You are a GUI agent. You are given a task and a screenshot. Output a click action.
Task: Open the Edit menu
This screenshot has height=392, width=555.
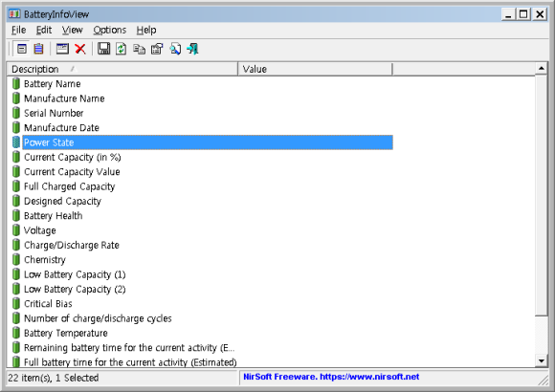pos(44,30)
